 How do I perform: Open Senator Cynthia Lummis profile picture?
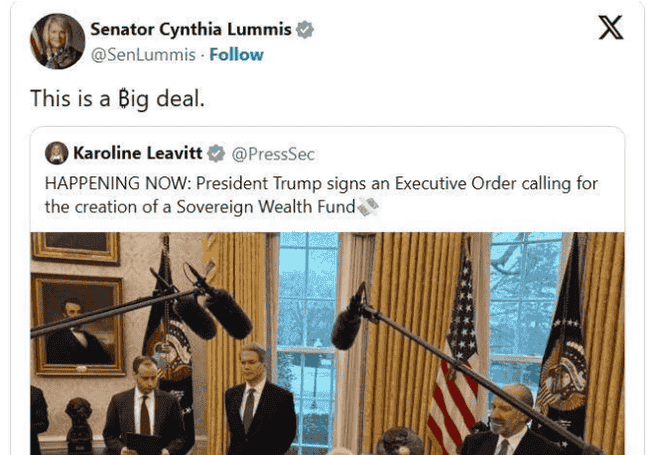pos(58,41)
